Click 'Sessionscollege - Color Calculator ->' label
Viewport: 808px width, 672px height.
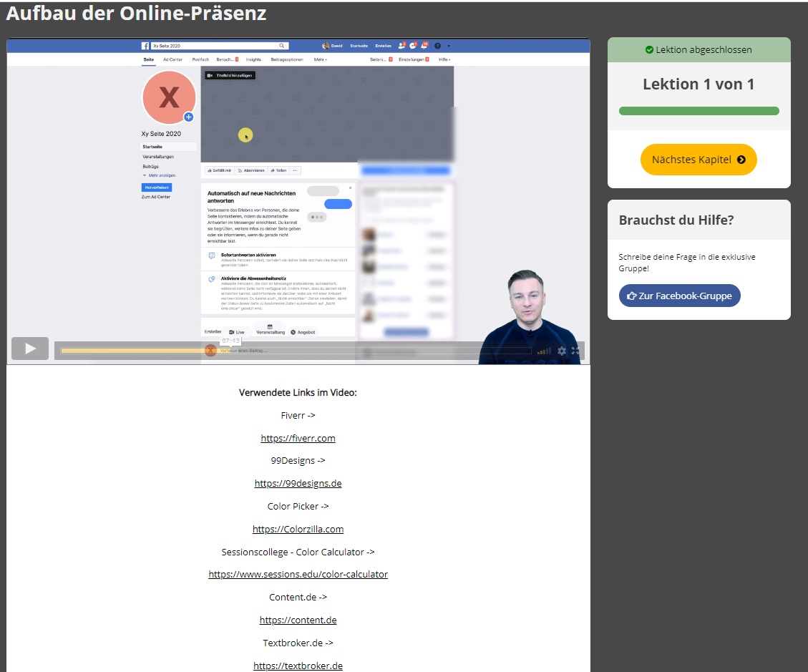[x=298, y=552]
